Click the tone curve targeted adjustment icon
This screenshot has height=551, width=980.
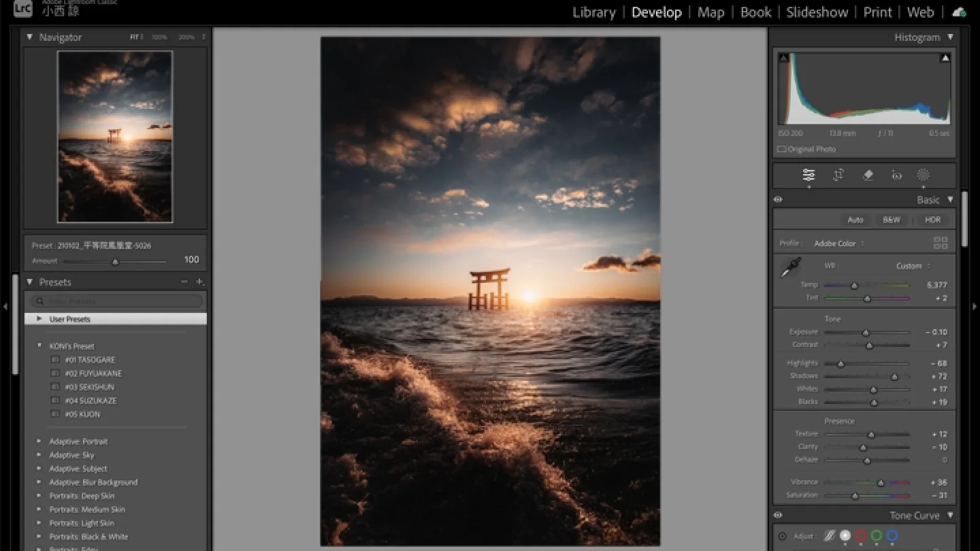click(783, 536)
